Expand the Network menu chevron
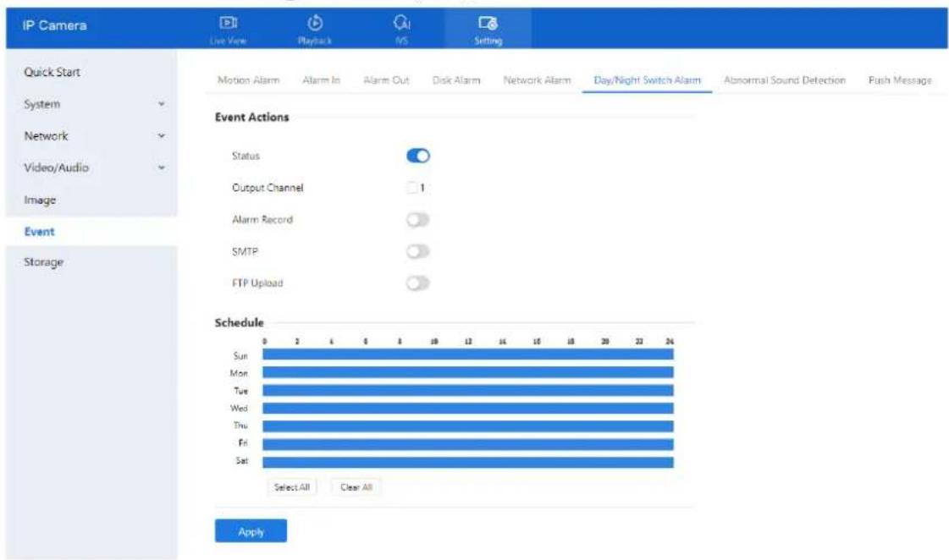Image resolution: width=949 pixels, height=560 pixels. pyautogui.click(x=162, y=136)
